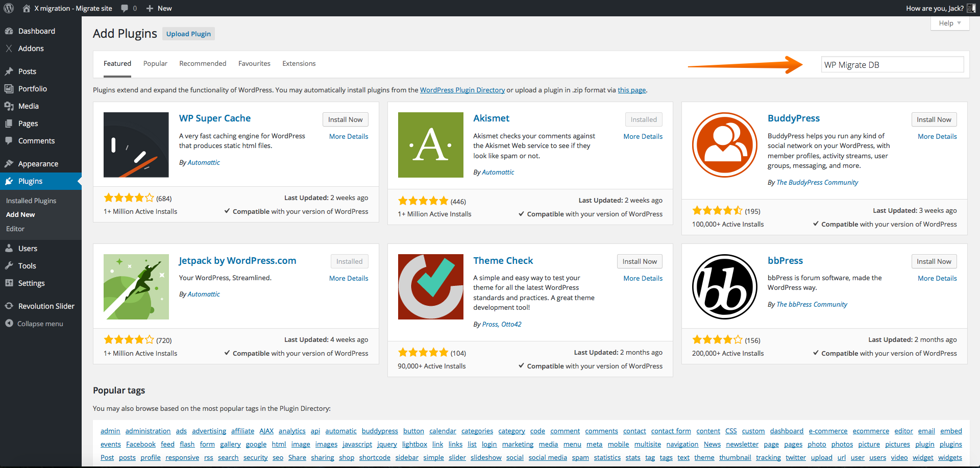Open The BuddyPress Community author link

coord(817,183)
